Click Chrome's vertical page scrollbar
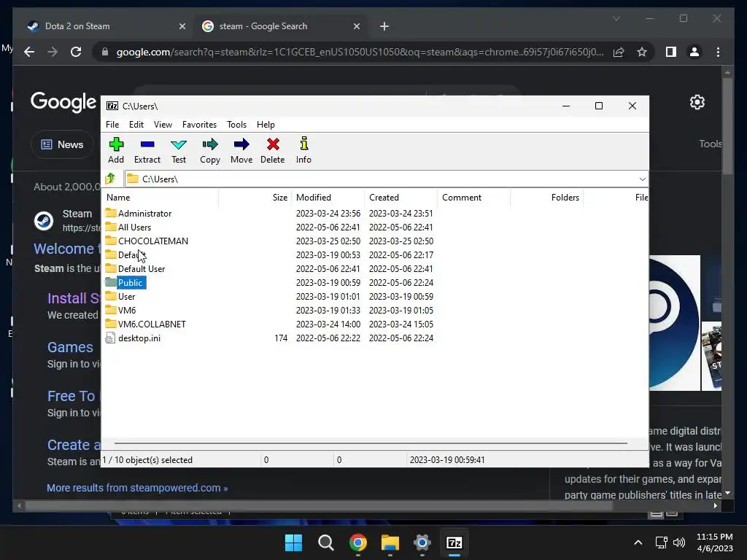This screenshot has width=747, height=560. point(727,126)
